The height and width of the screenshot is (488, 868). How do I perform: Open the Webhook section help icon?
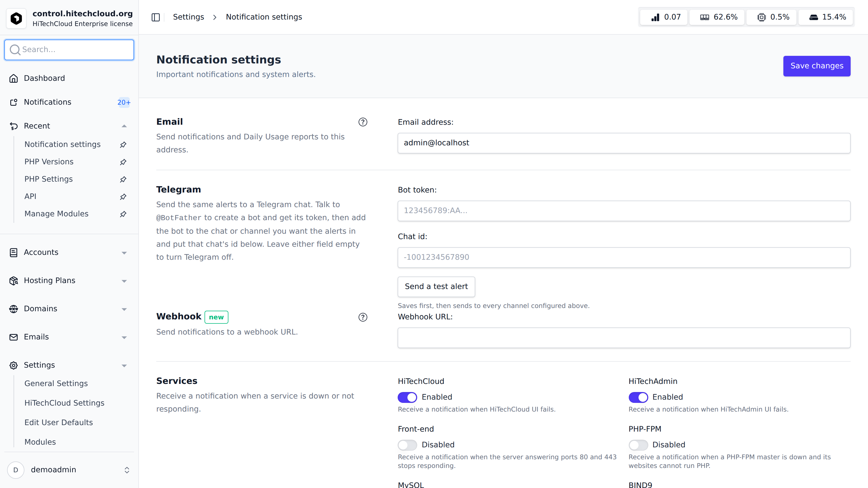point(363,317)
